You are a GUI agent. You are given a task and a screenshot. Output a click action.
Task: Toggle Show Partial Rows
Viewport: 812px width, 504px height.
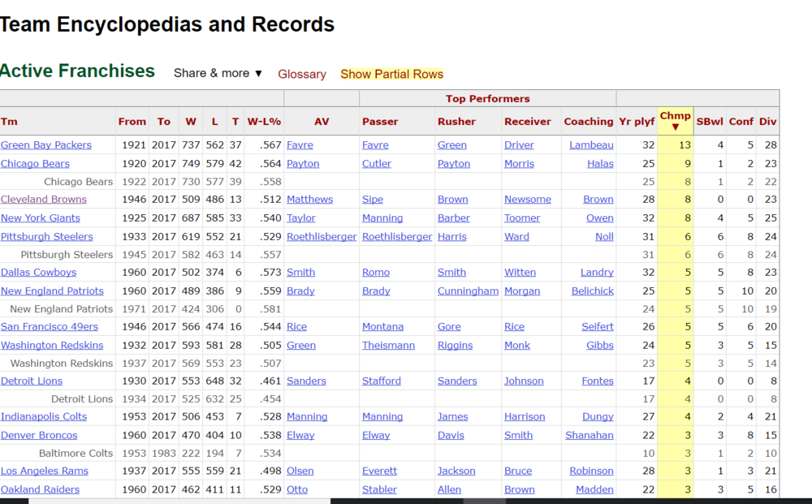(391, 74)
